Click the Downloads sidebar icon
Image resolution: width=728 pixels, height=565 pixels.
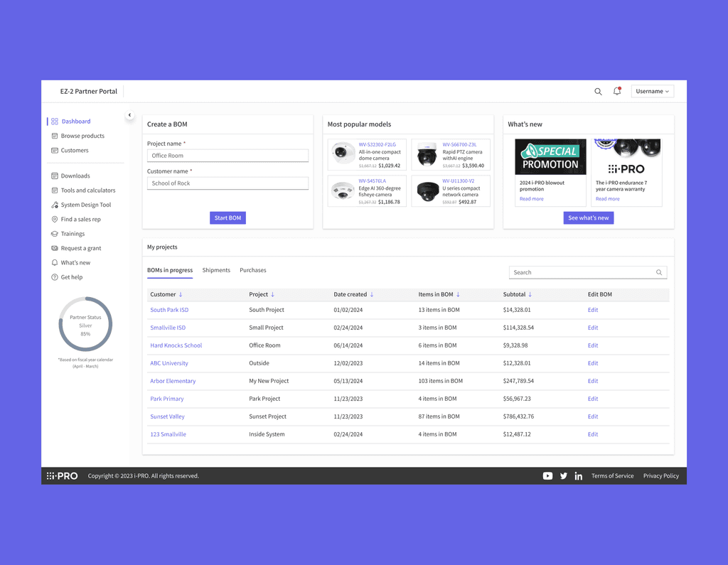(x=55, y=176)
